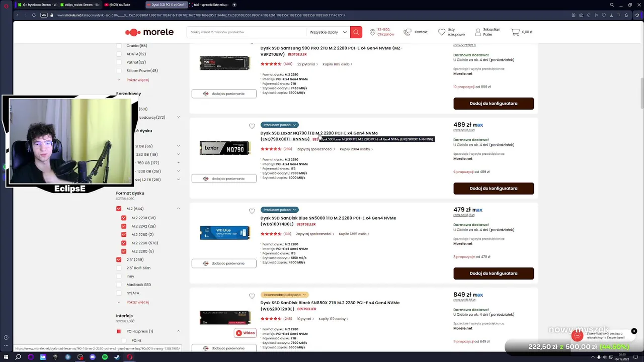Switch to the taki - sprawdź listę zakupów tab

pyautogui.click(x=210, y=5)
